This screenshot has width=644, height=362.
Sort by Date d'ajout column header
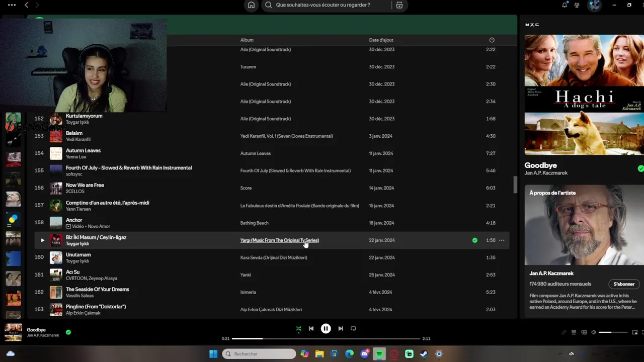(x=381, y=40)
